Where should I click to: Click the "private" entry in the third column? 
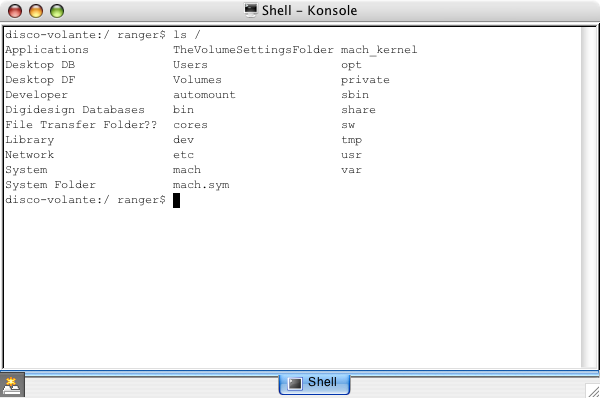[x=365, y=80]
